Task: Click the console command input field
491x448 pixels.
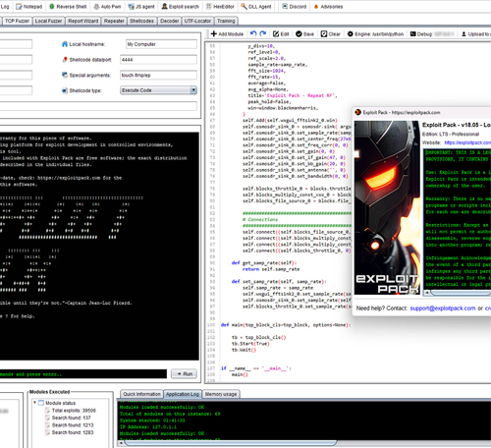Action: [x=83, y=374]
